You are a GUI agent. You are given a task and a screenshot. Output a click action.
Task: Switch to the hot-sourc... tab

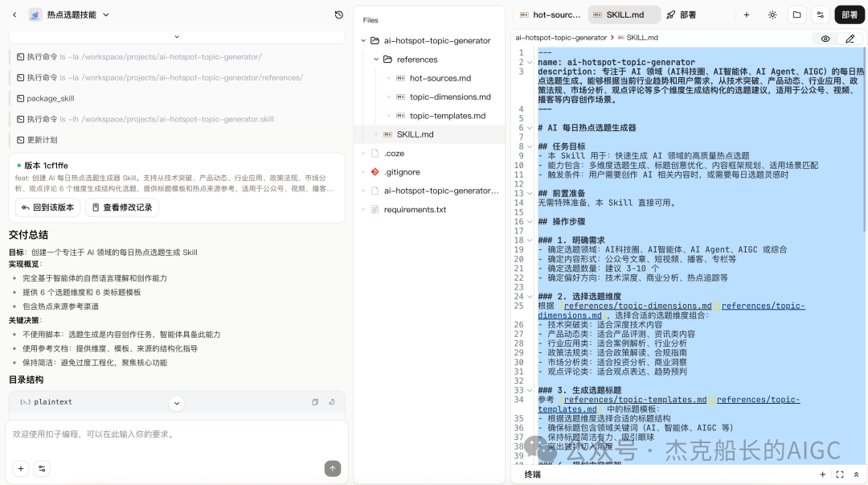click(551, 15)
